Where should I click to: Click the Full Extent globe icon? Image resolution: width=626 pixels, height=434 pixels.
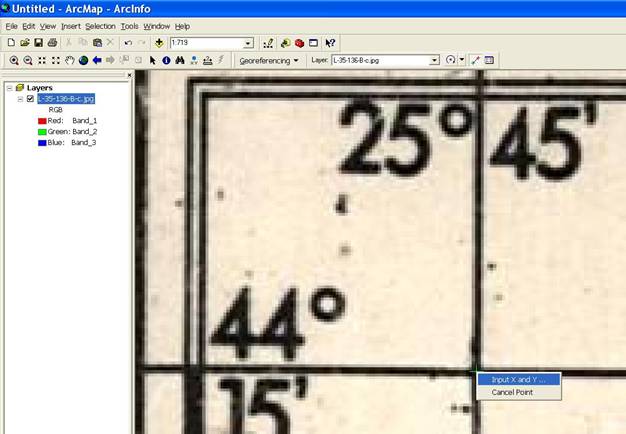(83, 60)
